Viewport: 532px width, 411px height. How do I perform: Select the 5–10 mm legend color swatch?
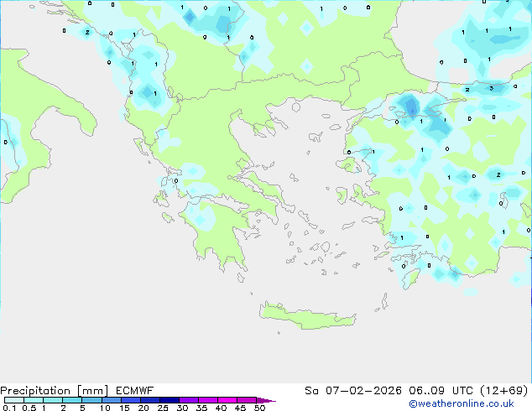92,400
